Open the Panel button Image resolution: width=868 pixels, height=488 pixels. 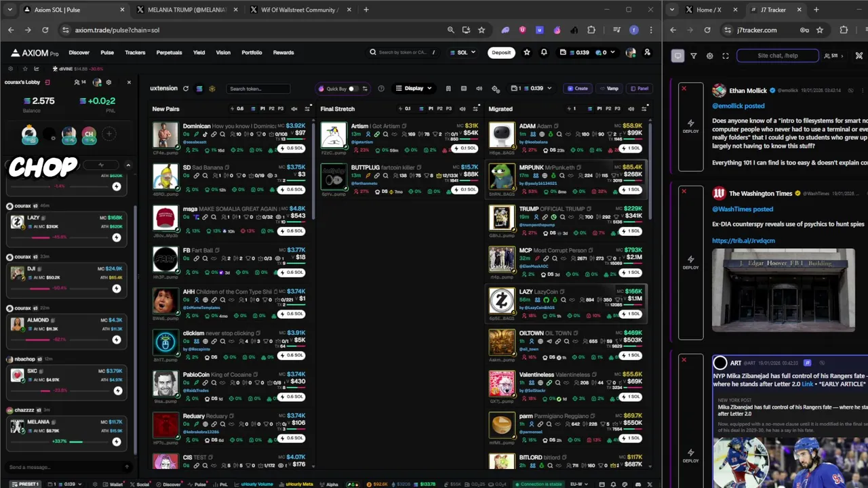[639, 88]
